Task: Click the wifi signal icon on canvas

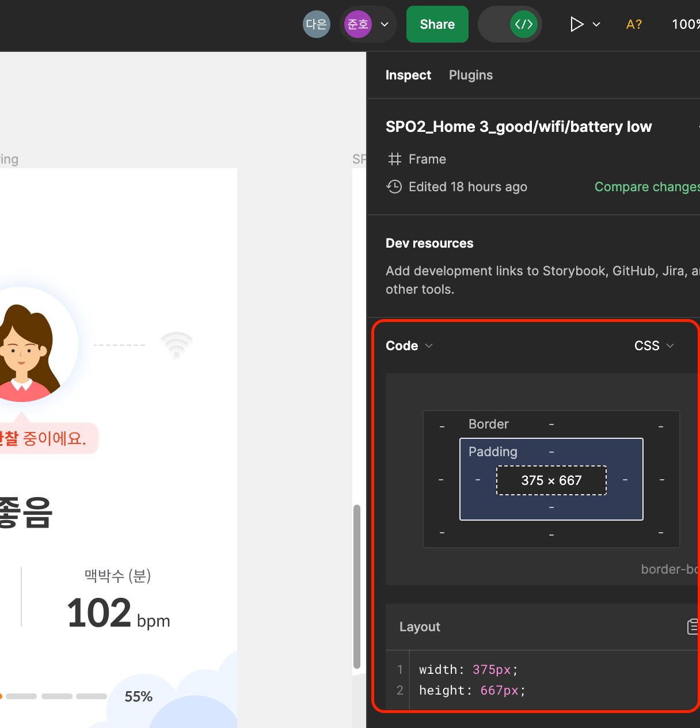Action: coord(177,345)
